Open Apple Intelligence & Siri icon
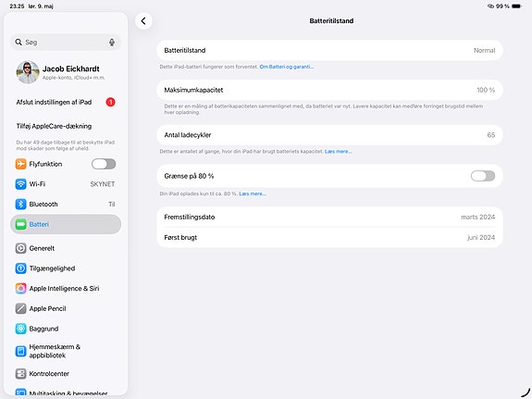Screen dimensions: 532x399 (20, 288)
